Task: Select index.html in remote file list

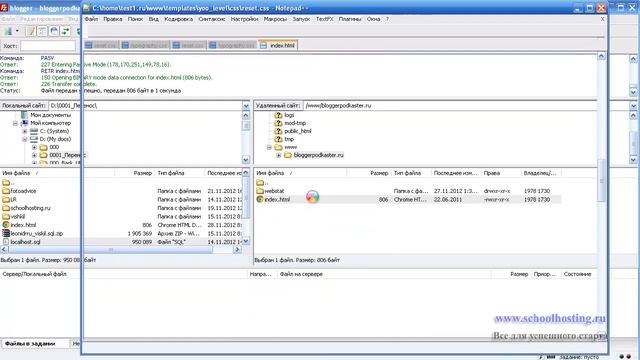Action: [277, 200]
